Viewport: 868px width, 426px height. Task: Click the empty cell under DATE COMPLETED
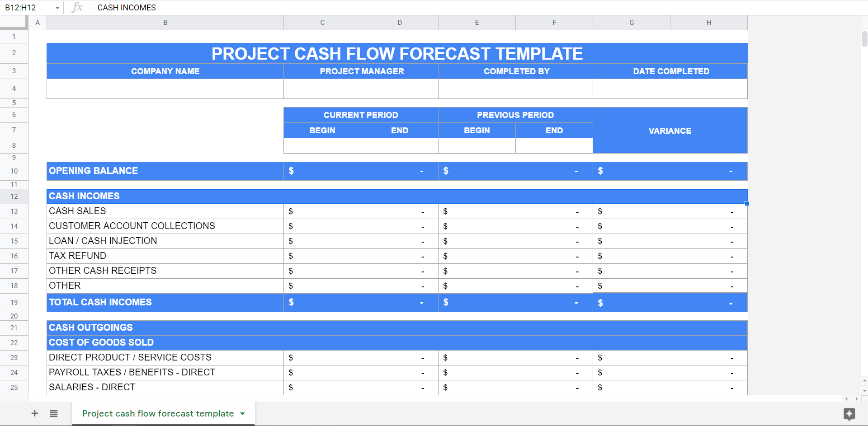[670, 89]
